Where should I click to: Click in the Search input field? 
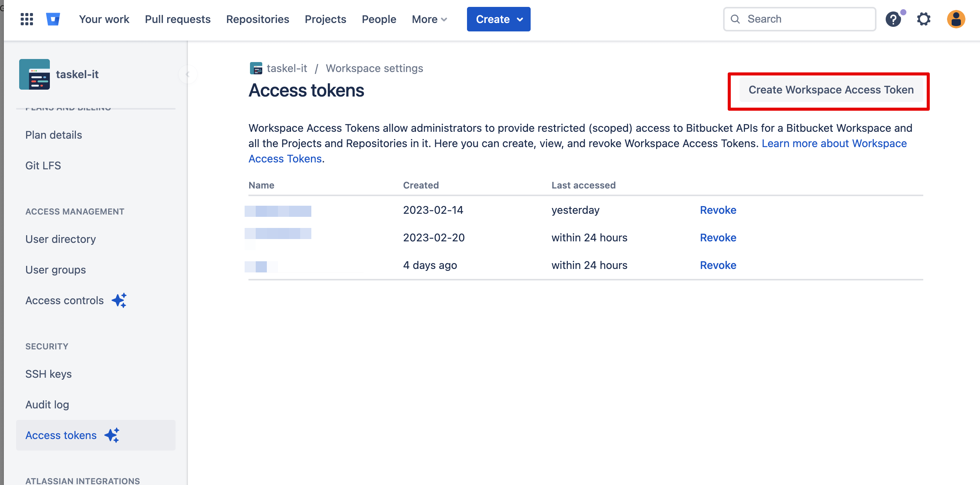click(805, 19)
